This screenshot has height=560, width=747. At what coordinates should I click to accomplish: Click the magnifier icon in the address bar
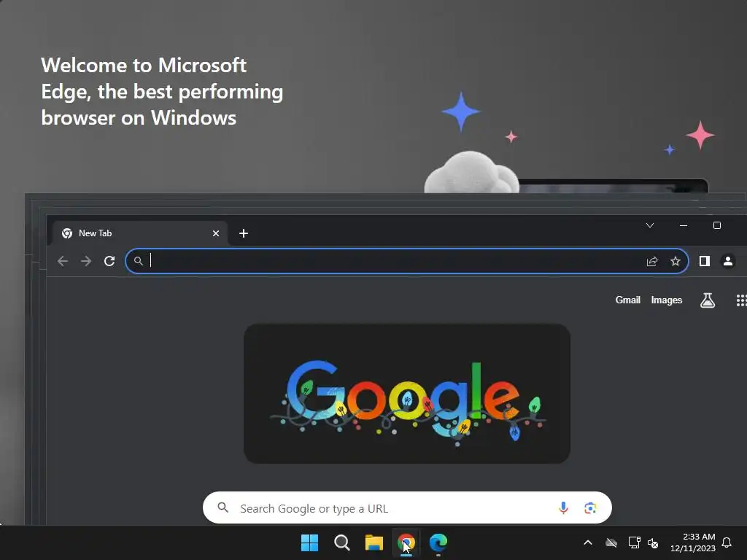(138, 261)
